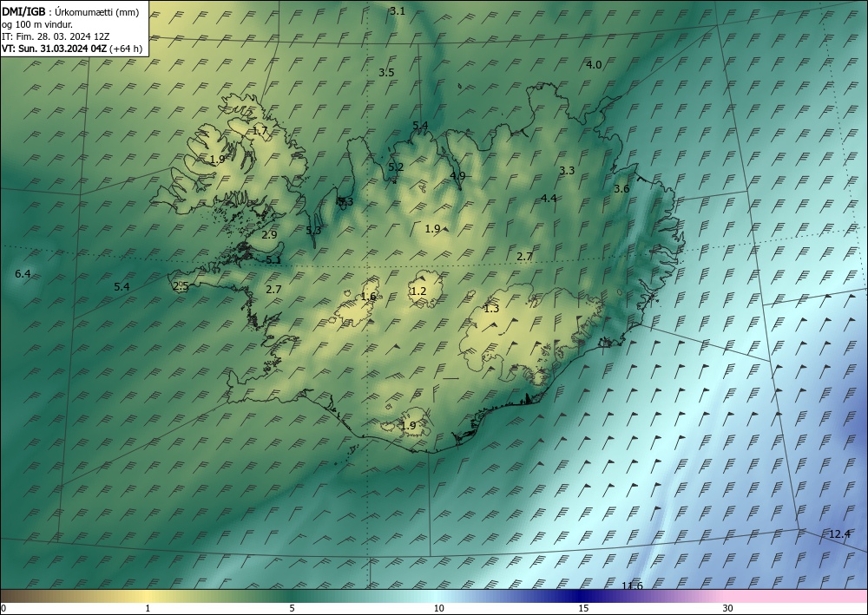Click the 'og 100 m vindur.' subtitle line
The height and width of the screenshot is (615, 868).
click(37, 24)
